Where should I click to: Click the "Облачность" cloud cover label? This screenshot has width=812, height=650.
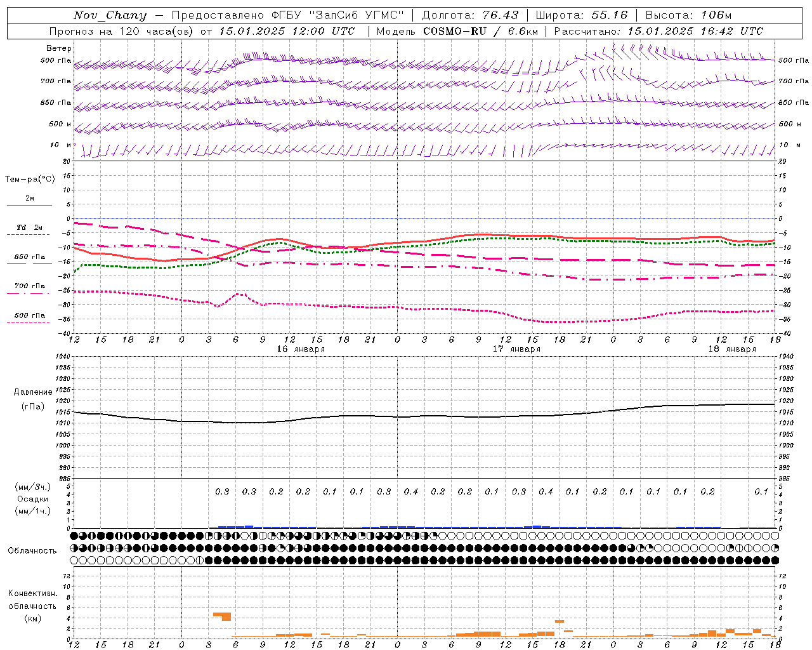[x=32, y=550]
